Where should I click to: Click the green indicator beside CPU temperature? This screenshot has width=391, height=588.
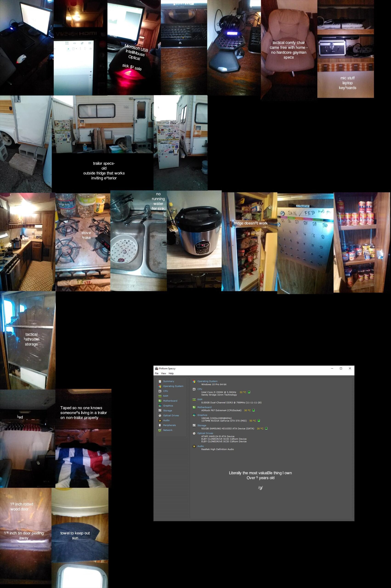pos(249,392)
